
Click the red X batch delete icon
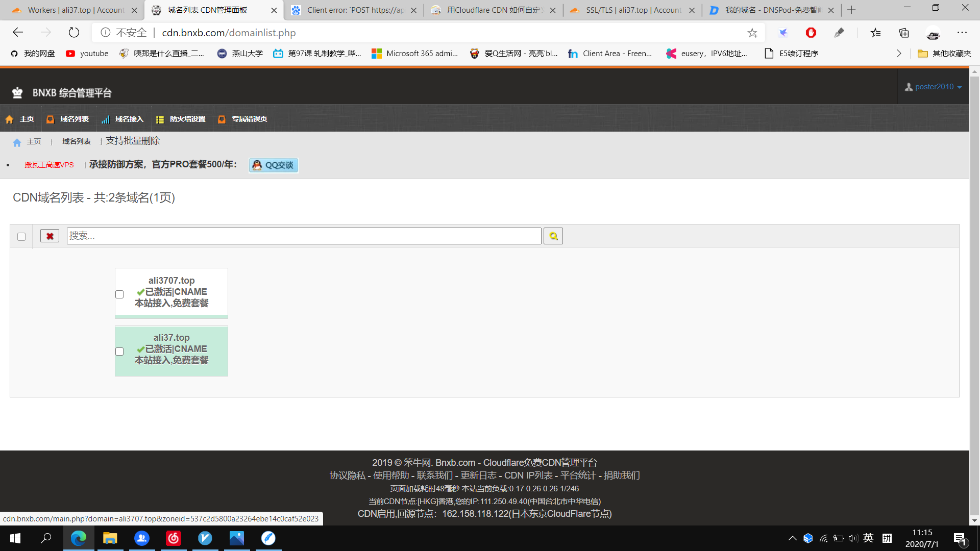coord(50,236)
